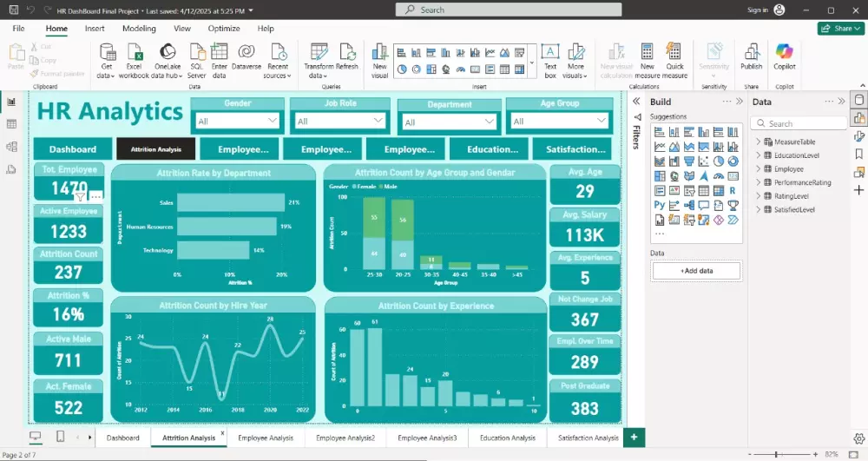Select the Donut chart visual in Build pane
The height and width of the screenshot is (461, 868).
click(733, 161)
